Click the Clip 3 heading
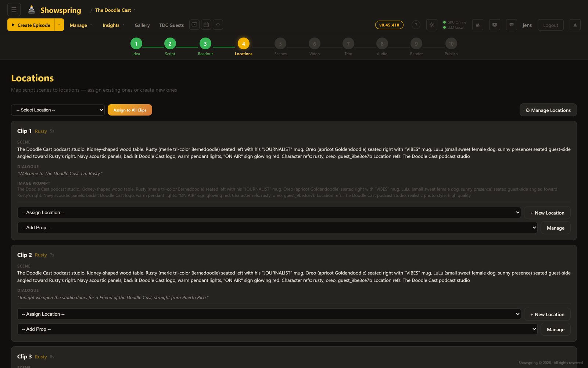The image size is (588, 368). click(24, 357)
